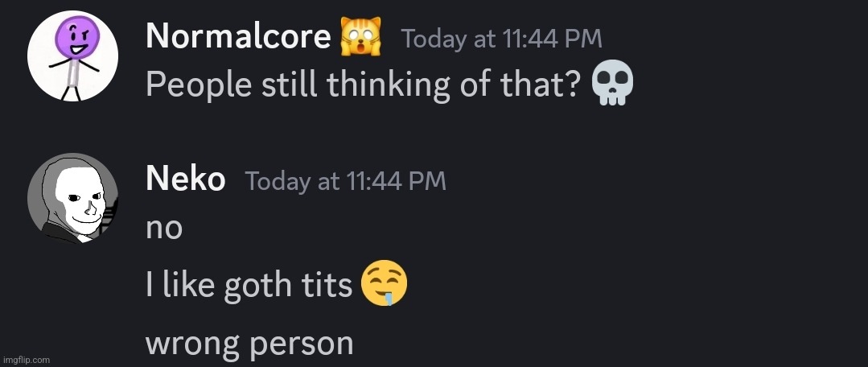The height and width of the screenshot is (367, 868).
Task: Select the 'wrong person' message
Action: point(249,344)
